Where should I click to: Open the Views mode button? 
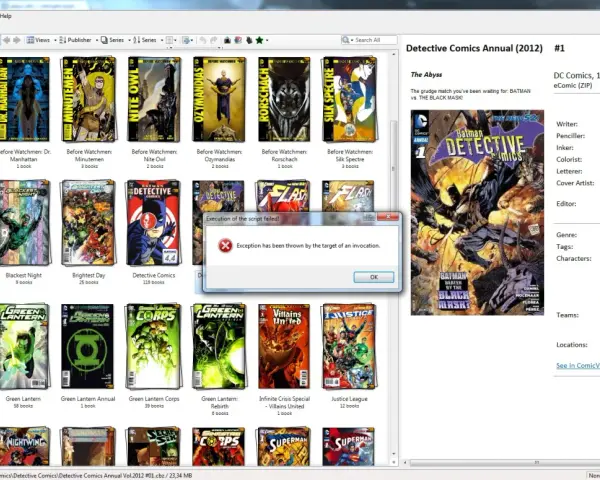click(38, 40)
